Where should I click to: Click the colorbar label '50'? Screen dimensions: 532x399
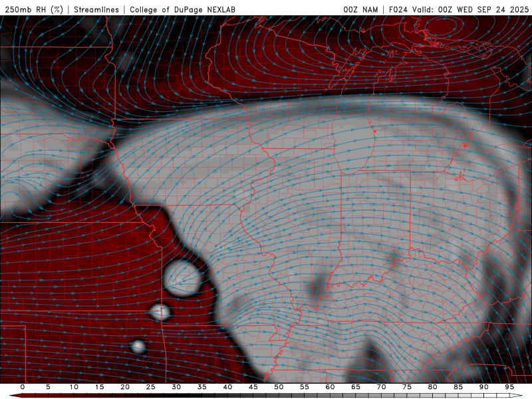point(279,387)
